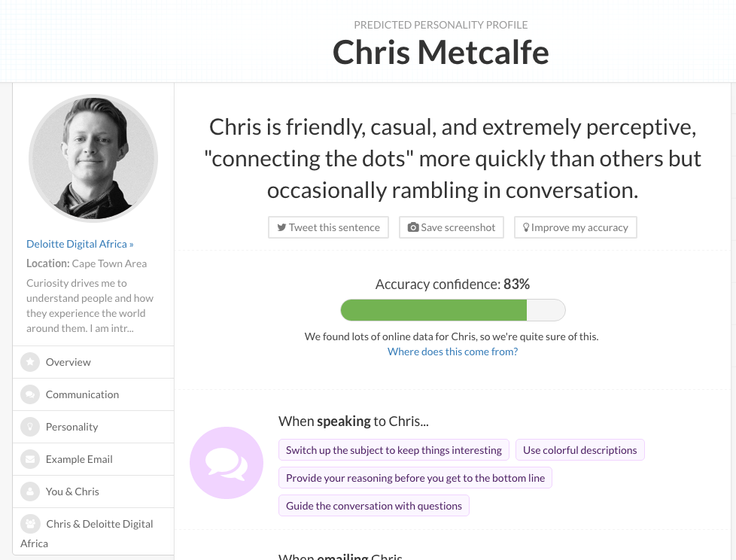736x560 pixels.
Task: Click Chris Metcalfe's profile photo
Action: [x=93, y=159]
